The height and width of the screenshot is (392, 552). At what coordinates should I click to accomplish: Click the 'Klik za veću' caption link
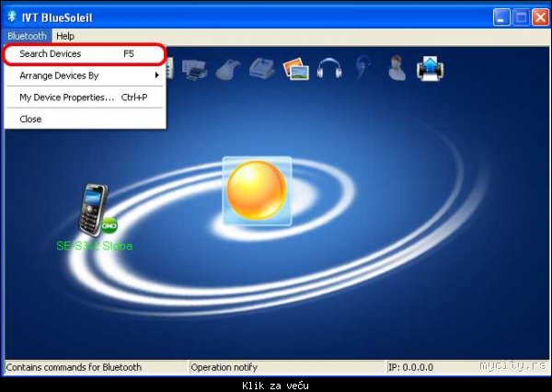[x=276, y=386]
